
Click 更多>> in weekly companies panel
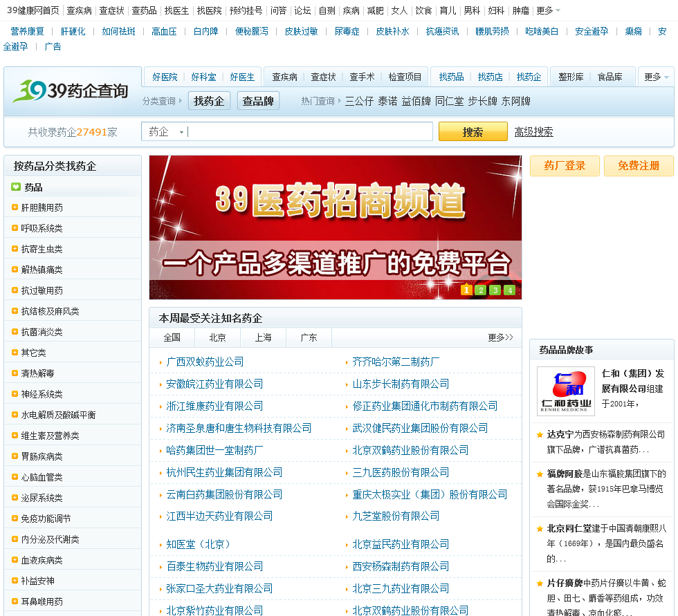[x=501, y=337]
